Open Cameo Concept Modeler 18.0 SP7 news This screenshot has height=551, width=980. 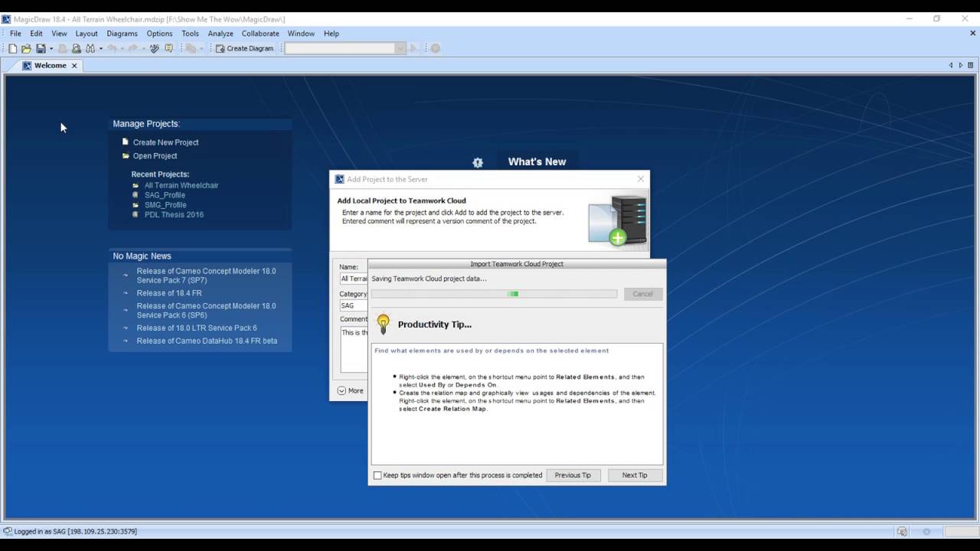click(x=206, y=275)
